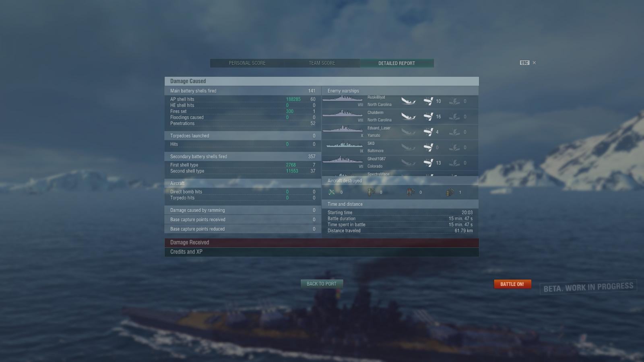This screenshot has height=362, width=644.
Task: Click the third aircraft-destroyed icon
Action: (x=411, y=192)
